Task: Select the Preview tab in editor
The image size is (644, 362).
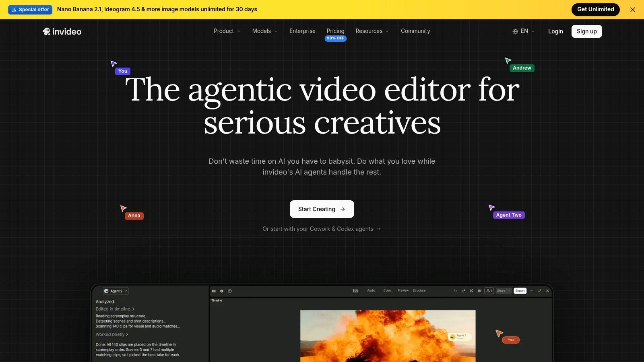Action: click(403, 290)
